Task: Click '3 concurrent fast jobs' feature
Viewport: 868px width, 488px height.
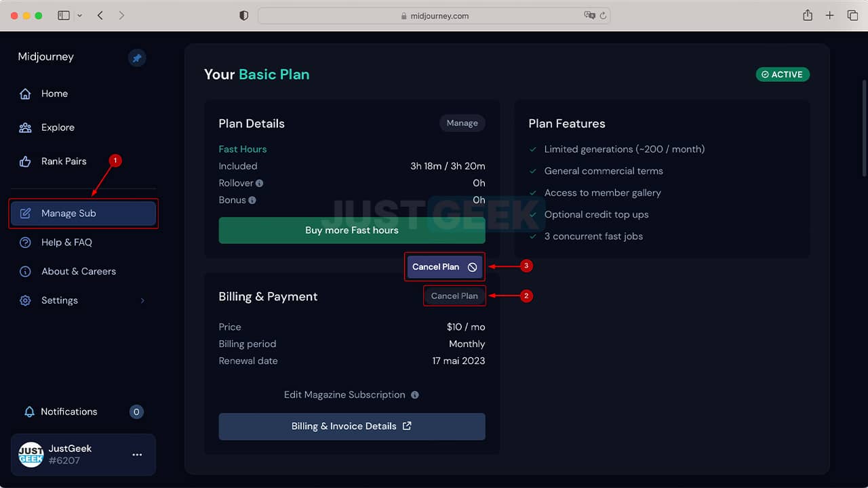Action: [593, 236]
